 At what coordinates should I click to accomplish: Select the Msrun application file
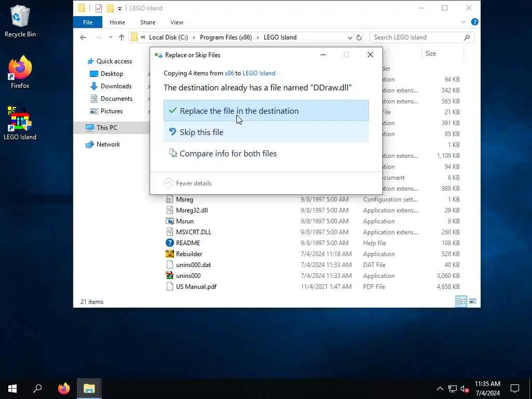(x=184, y=221)
